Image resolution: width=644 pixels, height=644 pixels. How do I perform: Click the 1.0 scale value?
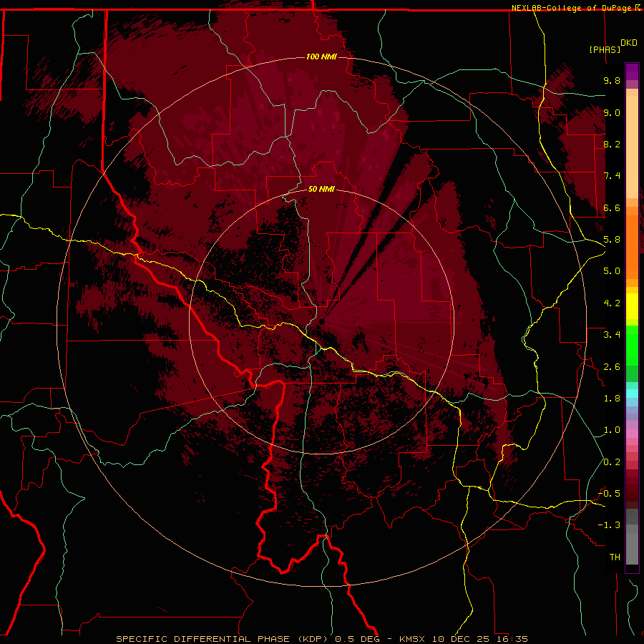(612, 430)
